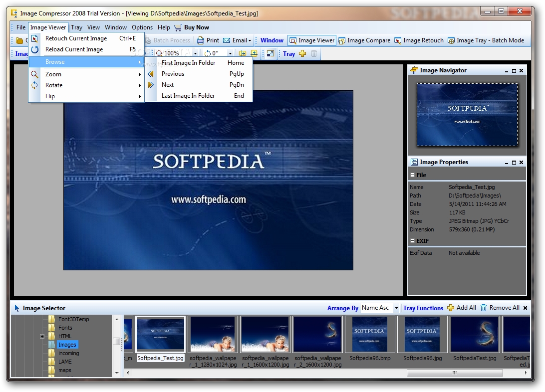This screenshot has height=392, width=545.
Task: Click the fit-to-window toggle icon
Action: tap(271, 53)
